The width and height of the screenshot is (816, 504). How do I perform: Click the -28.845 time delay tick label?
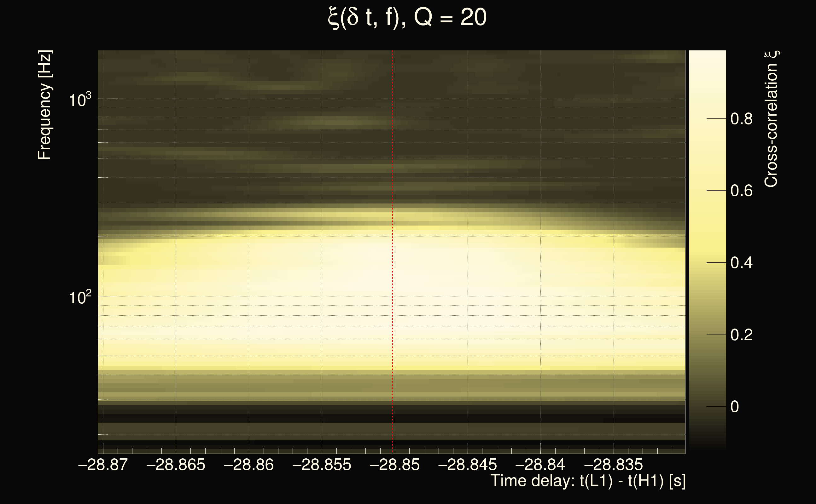467,464
